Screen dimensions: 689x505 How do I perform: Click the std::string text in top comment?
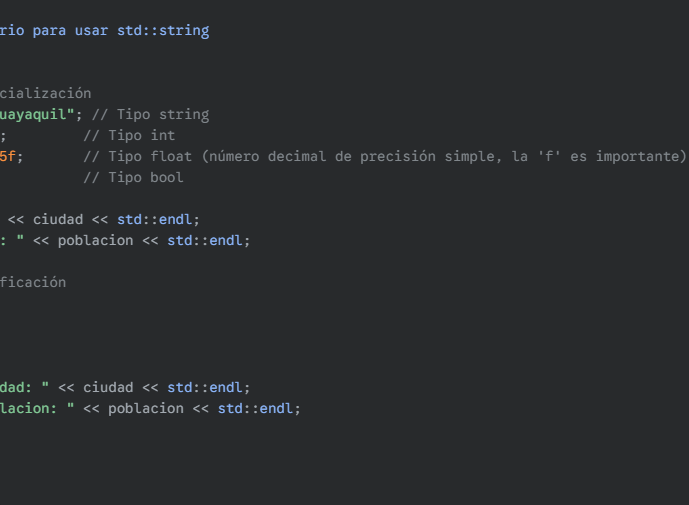(163, 31)
